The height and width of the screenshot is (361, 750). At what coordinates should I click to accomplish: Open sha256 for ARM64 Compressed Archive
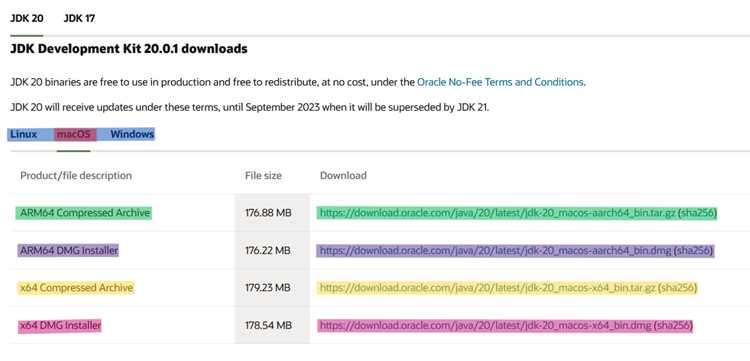697,213
